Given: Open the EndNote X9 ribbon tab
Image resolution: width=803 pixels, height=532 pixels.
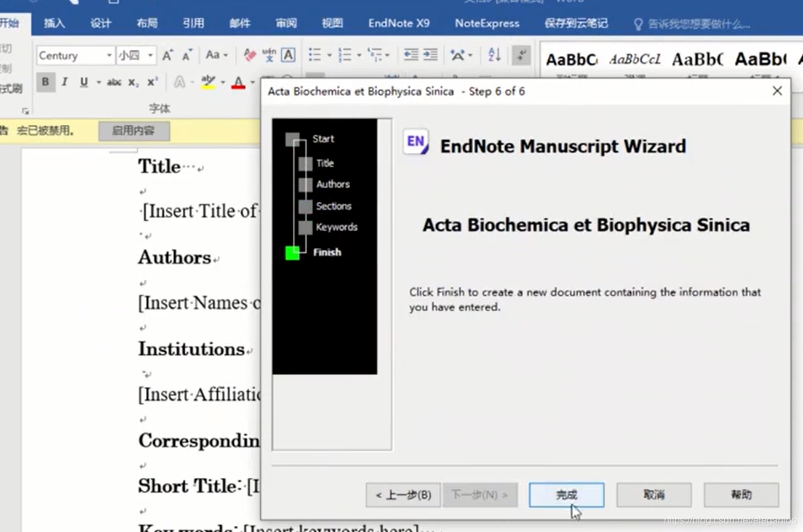Looking at the screenshot, I should (399, 23).
